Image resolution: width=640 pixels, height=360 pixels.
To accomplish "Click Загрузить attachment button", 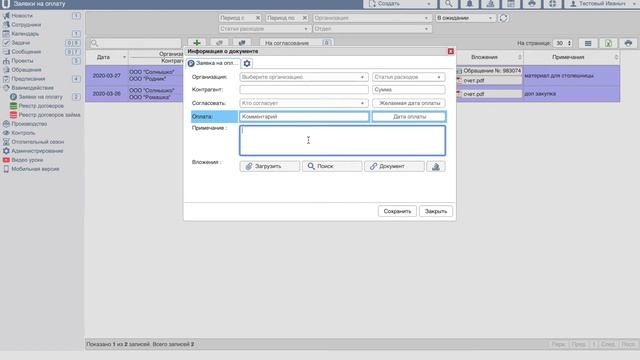I will tap(269, 166).
